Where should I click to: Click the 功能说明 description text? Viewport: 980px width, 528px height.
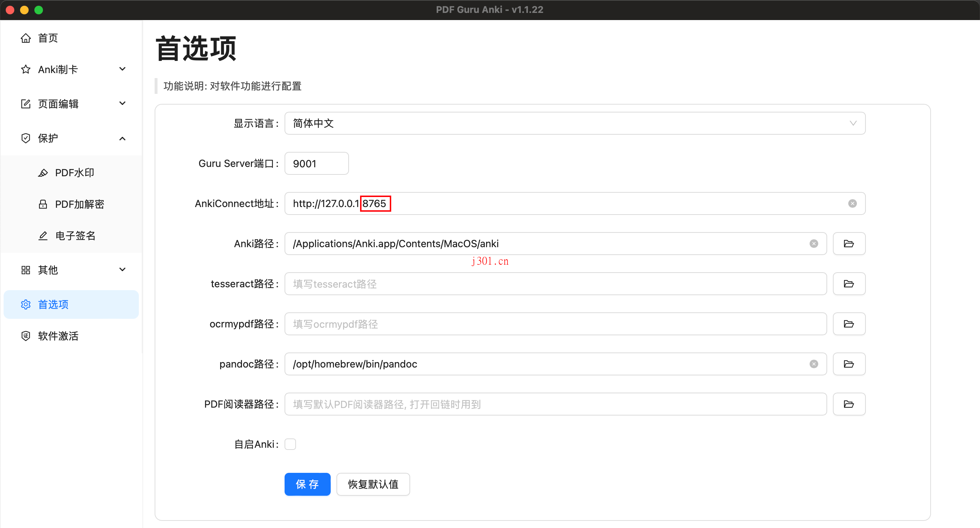(x=232, y=86)
